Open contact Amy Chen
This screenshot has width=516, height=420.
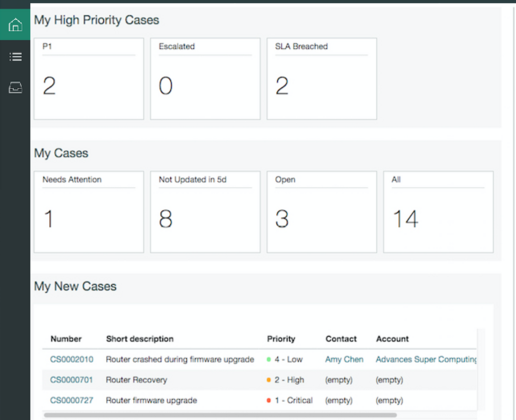[x=344, y=359]
